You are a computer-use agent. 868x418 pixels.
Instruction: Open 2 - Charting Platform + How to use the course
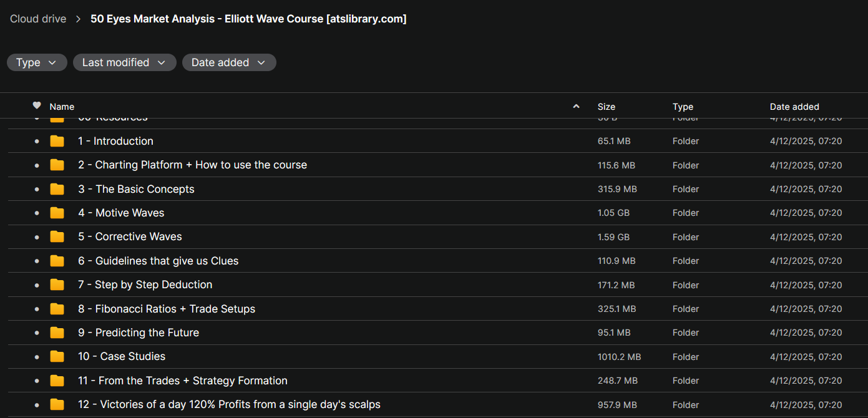[192, 165]
